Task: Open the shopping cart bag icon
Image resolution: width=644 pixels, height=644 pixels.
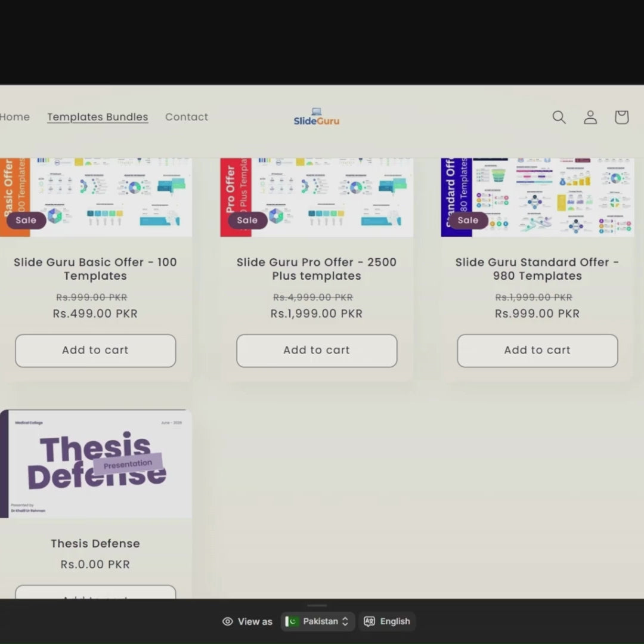Action: (621, 117)
